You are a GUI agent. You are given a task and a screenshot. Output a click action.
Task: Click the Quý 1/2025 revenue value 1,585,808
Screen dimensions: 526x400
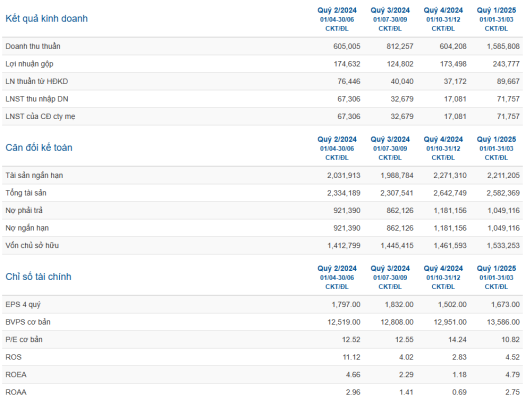point(503,46)
